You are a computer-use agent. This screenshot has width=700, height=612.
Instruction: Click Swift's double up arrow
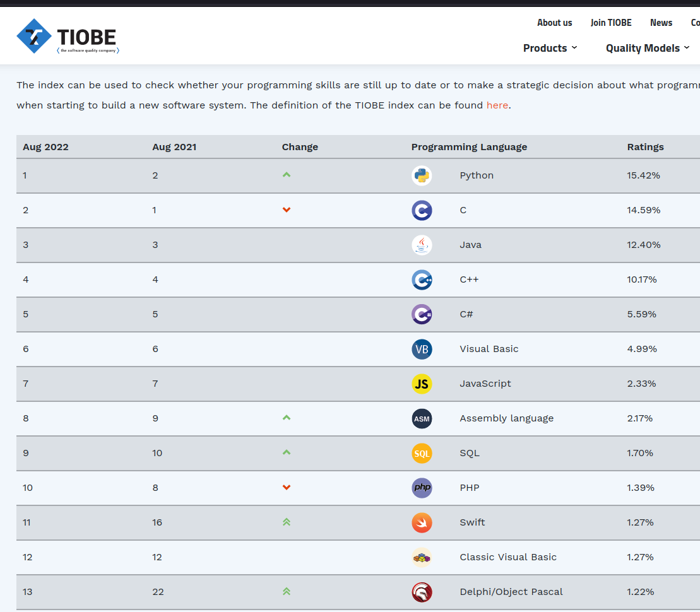tap(287, 522)
